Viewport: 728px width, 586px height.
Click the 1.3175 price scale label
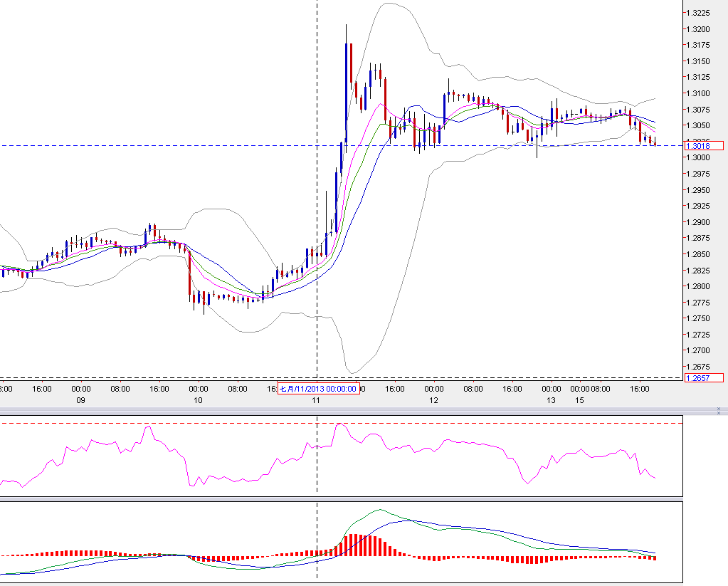698,45
